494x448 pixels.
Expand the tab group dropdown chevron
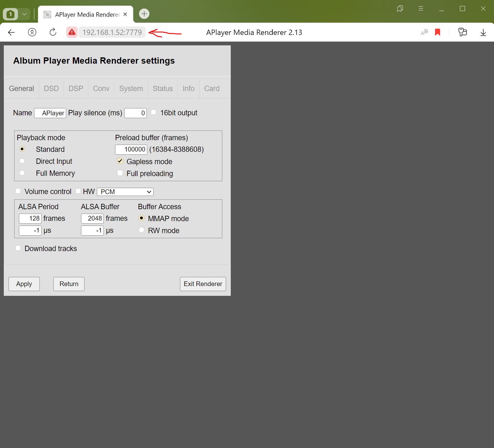24,14
